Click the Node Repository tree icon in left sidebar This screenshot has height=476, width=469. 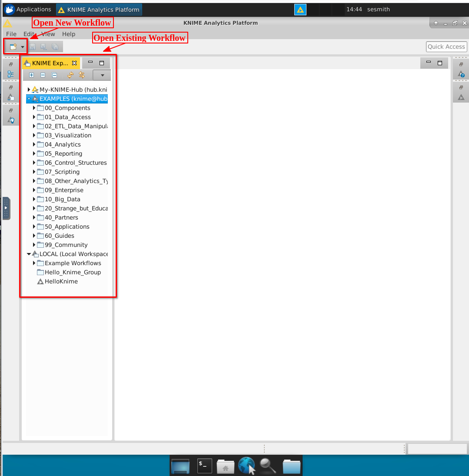(10, 74)
